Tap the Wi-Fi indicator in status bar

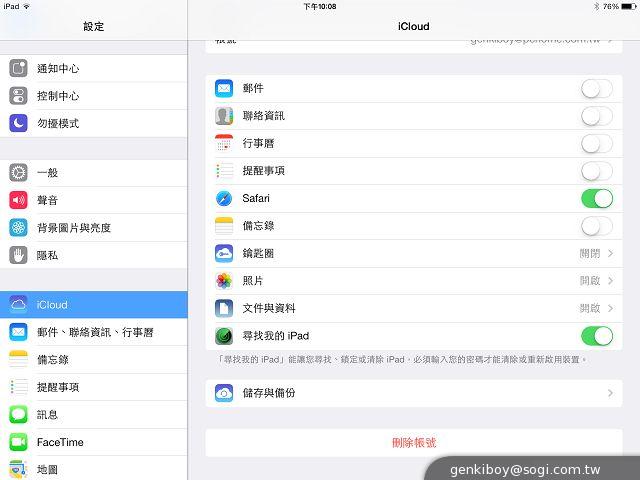point(27,7)
